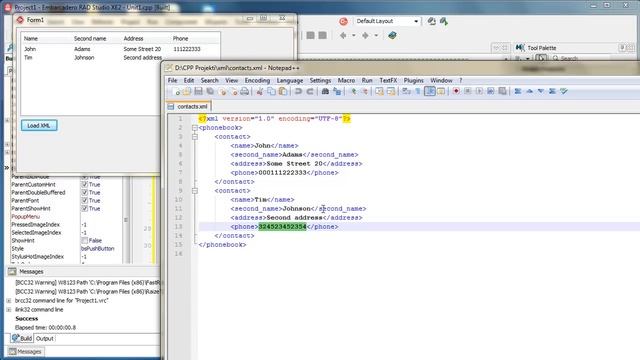Click the Word Wrap icon in Notepad++
This screenshot has width=640, height=360.
coord(406,92)
